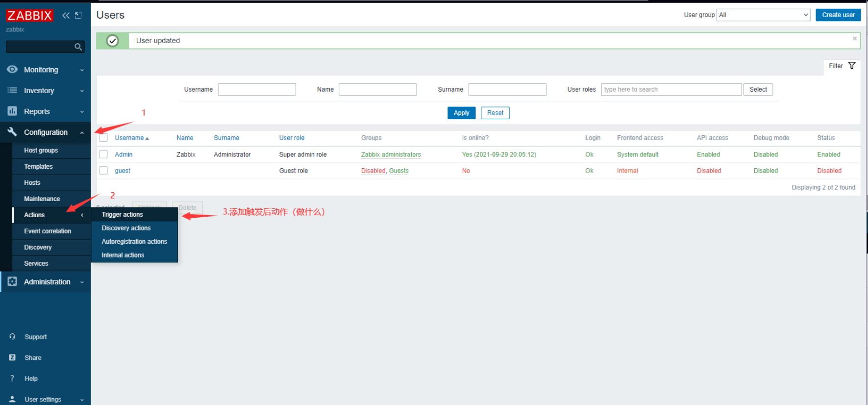
Task: Sort by User role column
Action: [x=292, y=138]
